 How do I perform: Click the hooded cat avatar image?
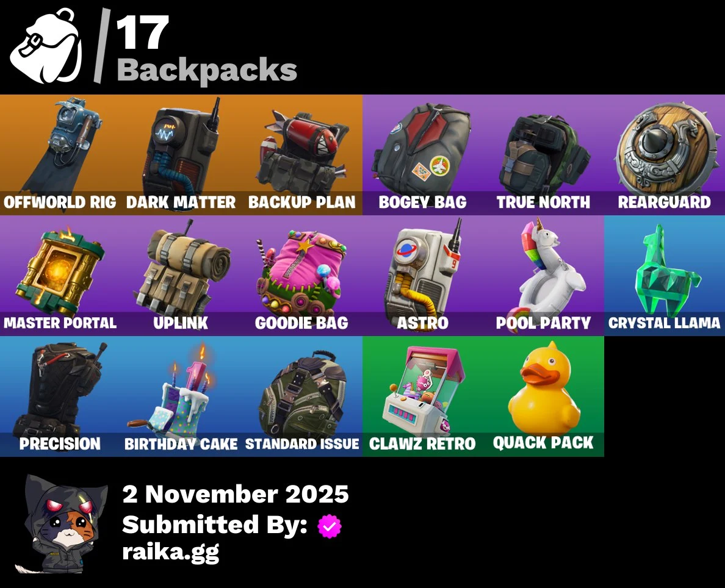click(x=61, y=524)
